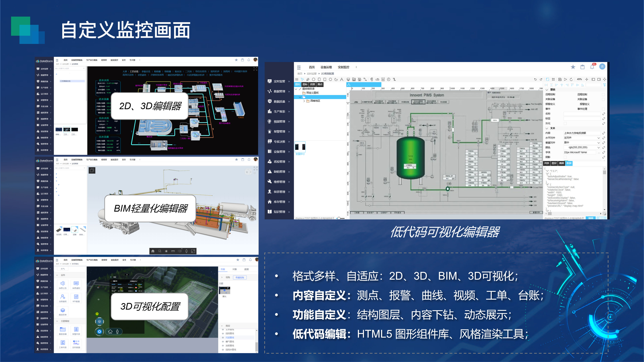Check the 灰化 checkbox
This screenshot has width=644, height=362.
coord(565,123)
